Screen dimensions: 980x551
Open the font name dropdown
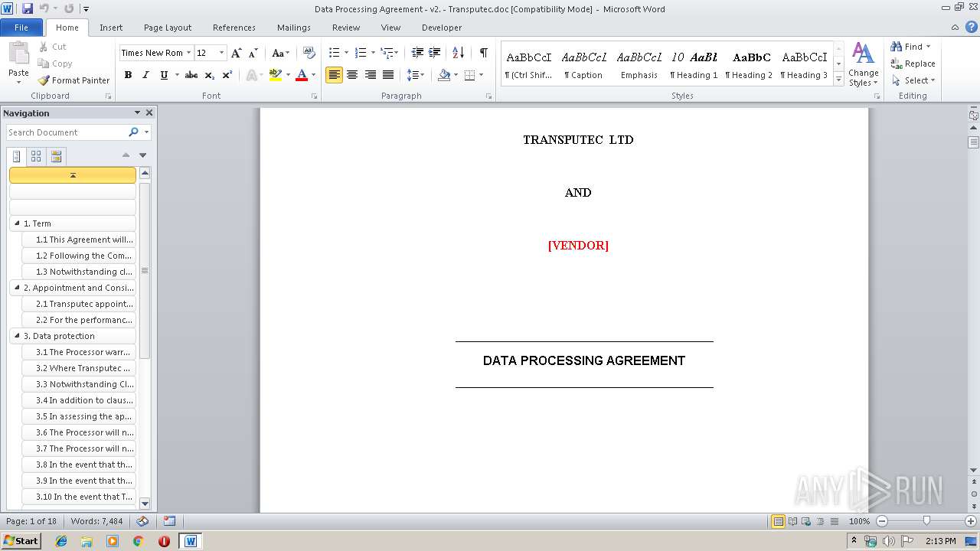coord(188,53)
